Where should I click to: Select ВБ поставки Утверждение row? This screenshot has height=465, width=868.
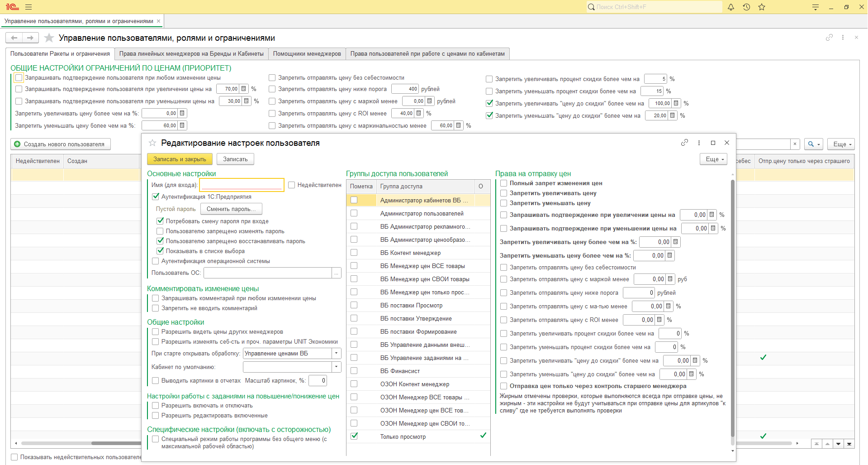pyautogui.click(x=418, y=318)
